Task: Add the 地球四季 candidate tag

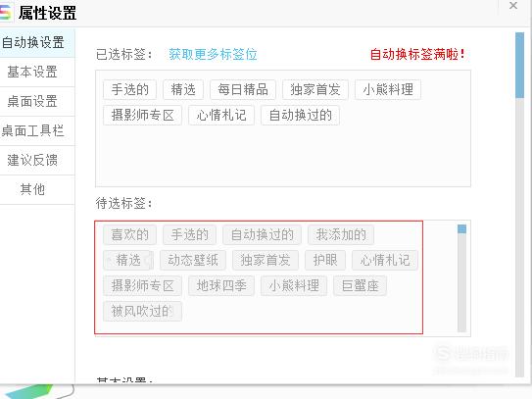Action: tap(221, 286)
